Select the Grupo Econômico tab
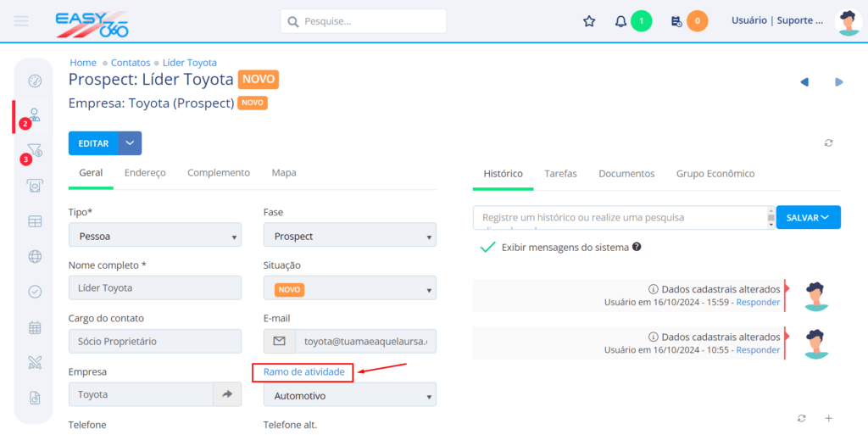 (715, 174)
